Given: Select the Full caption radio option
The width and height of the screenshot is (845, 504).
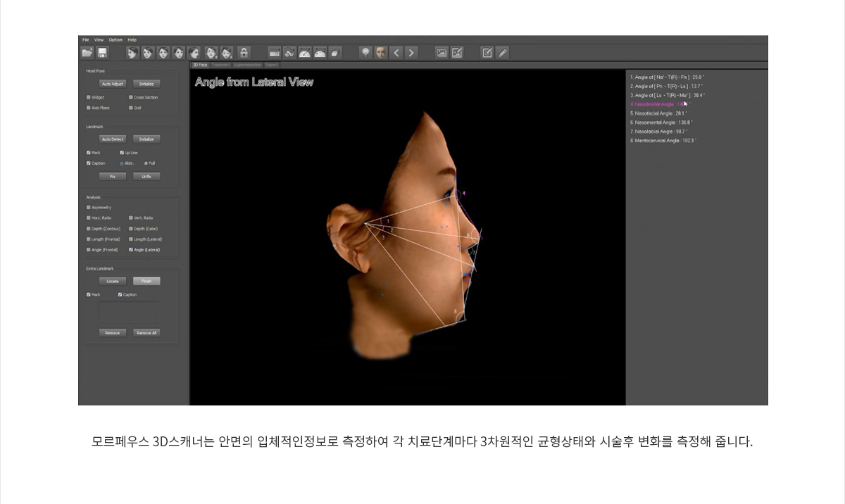Looking at the screenshot, I should [146, 163].
